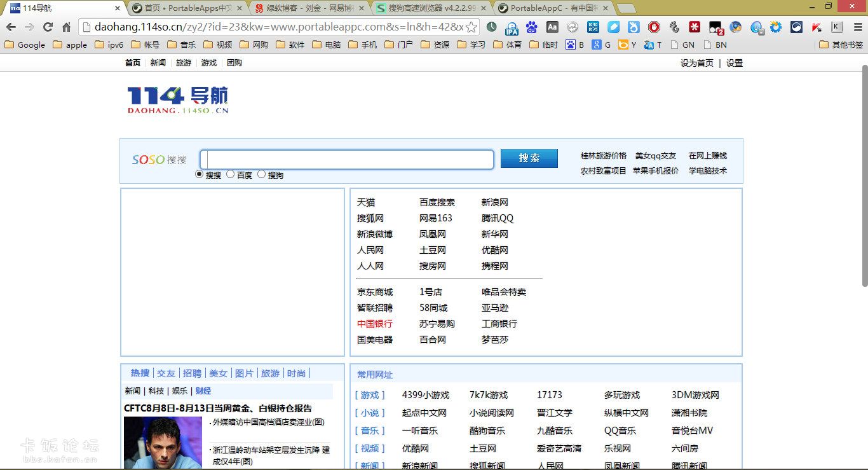The image size is (868, 470).
Task: Bookmark this page with the star icon
Action: tap(471, 27)
